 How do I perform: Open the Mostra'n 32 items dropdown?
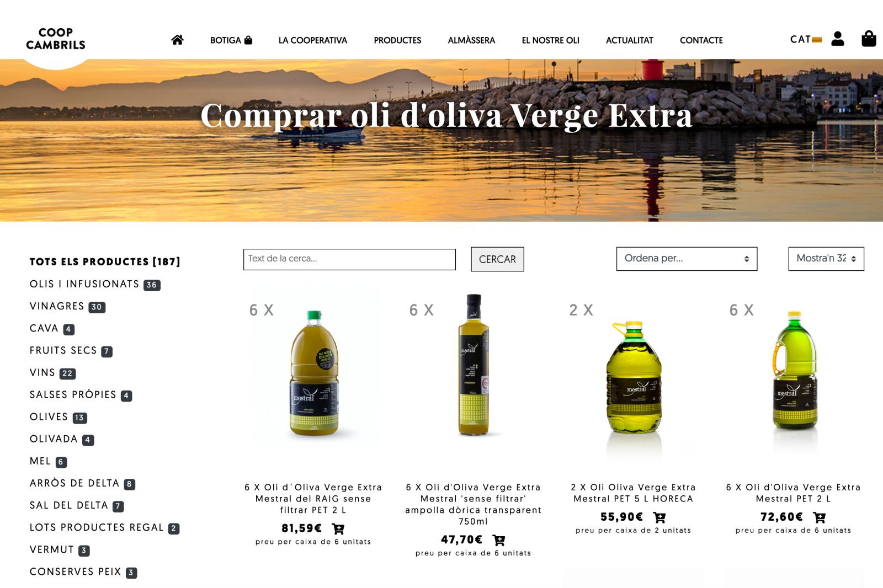[x=826, y=259]
